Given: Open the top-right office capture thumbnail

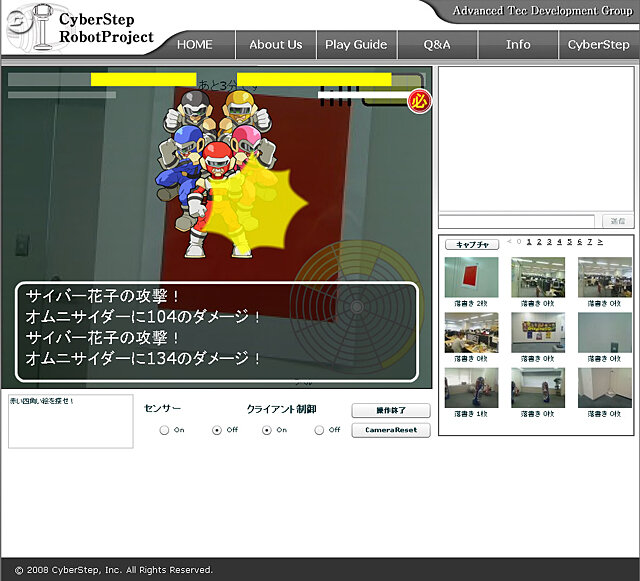Looking at the screenshot, I should (605, 277).
